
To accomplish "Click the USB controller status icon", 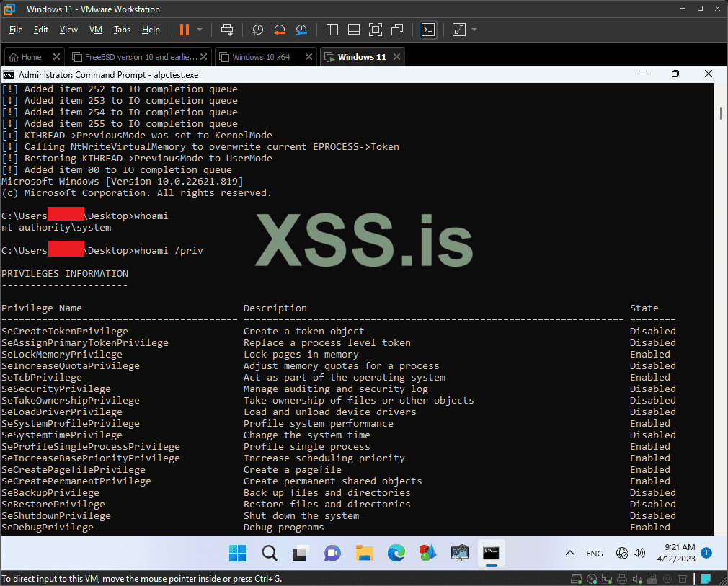I will tap(652, 579).
